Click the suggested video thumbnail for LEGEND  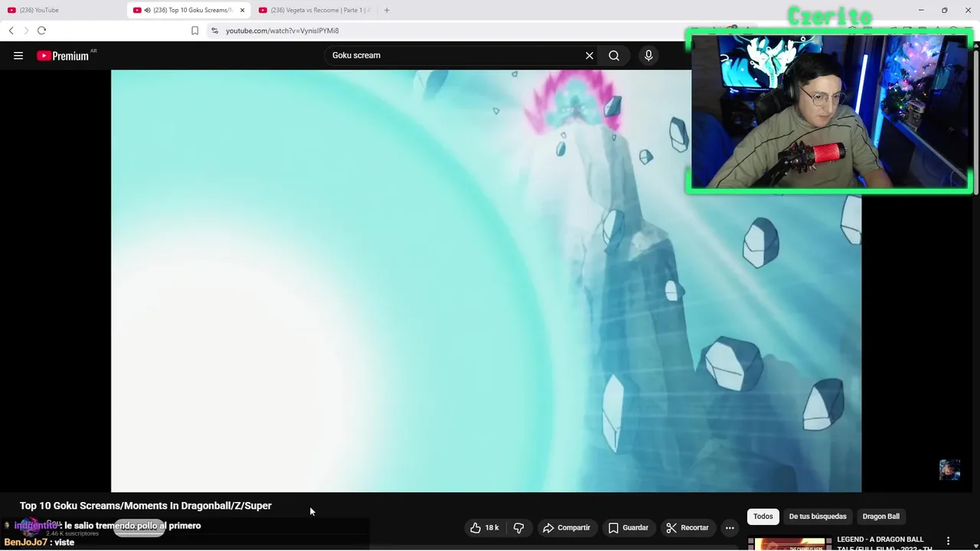(x=789, y=544)
